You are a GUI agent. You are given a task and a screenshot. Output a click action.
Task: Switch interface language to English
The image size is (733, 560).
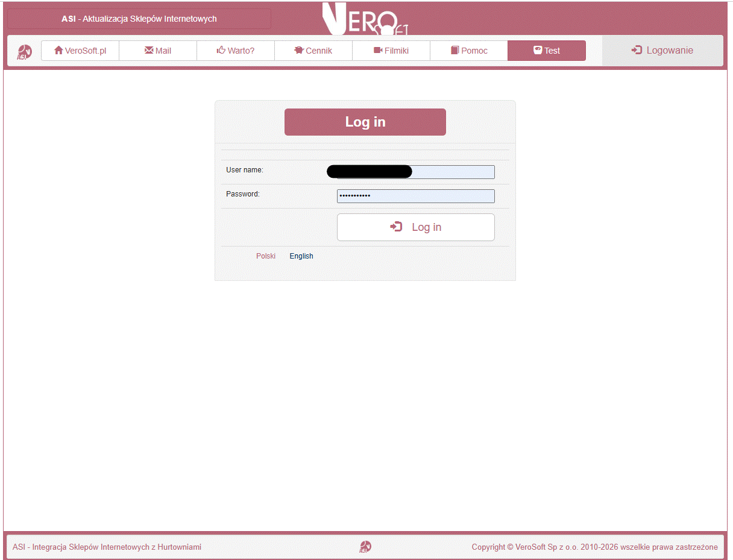point(301,256)
